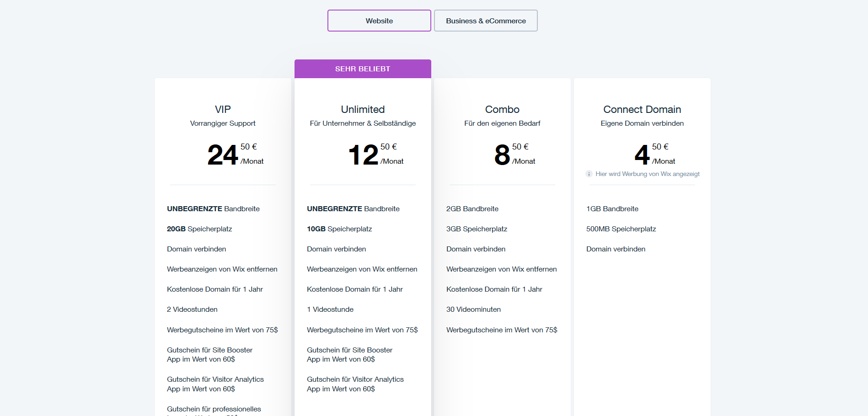Click Combo 'Kostenlose Domain für 1 Jahr'
The height and width of the screenshot is (416, 868).
(494, 289)
